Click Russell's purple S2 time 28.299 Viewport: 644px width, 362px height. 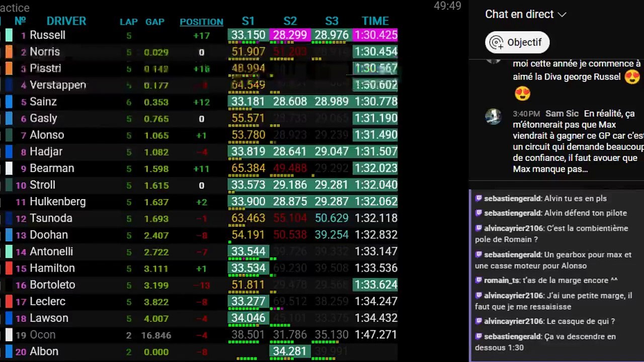[290, 35]
